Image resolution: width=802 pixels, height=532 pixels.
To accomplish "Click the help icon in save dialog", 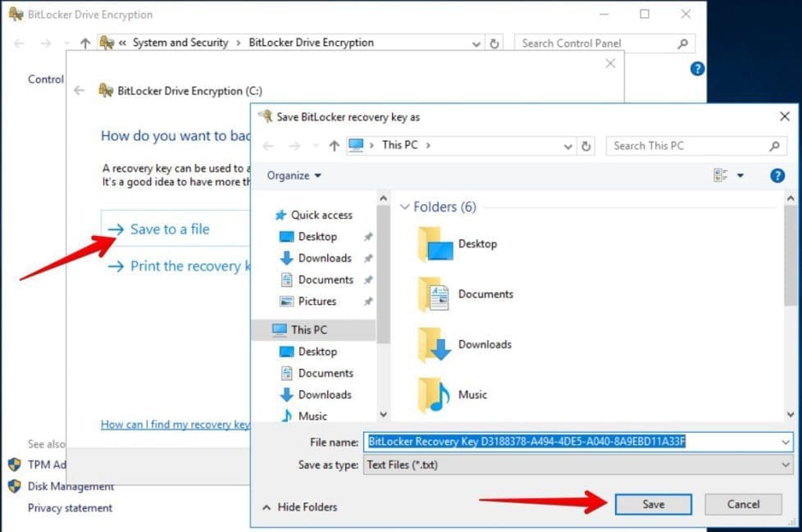I will pos(777,175).
